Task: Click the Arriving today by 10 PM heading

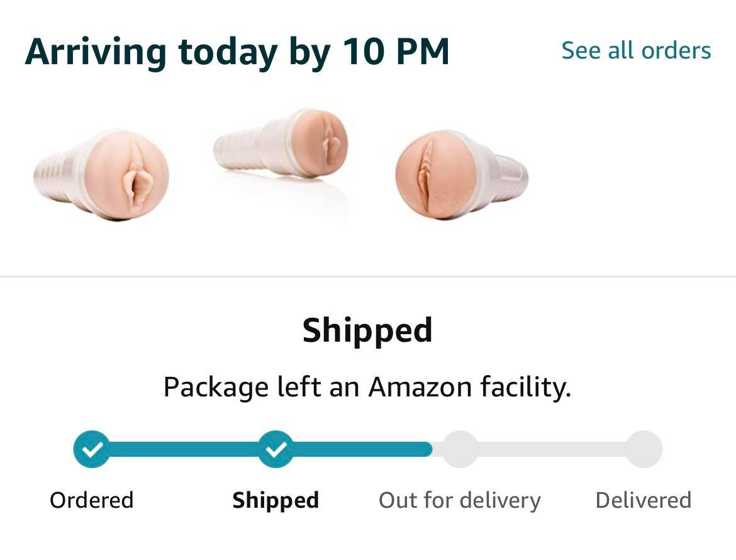Action: click(238, 52)
